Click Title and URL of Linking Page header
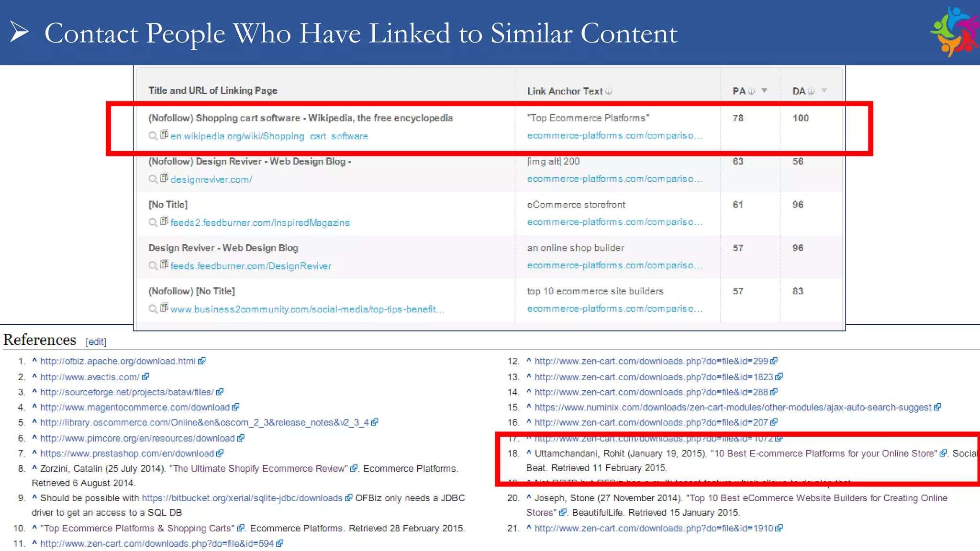The height and width of the screenshot is (551, 980). coord(213,90)
